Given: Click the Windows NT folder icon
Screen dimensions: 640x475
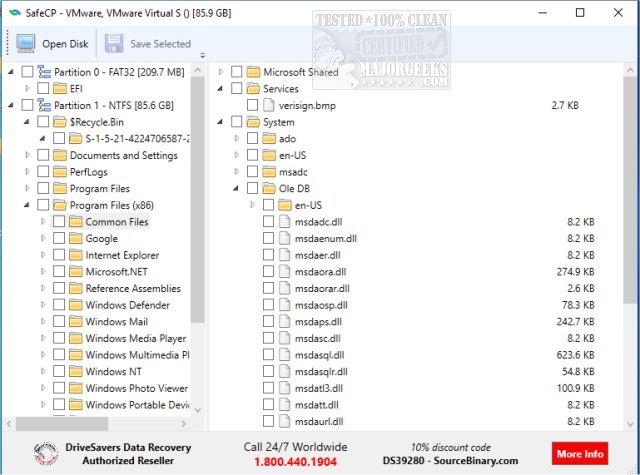Looking at the screenshot, I should point(76,371).
